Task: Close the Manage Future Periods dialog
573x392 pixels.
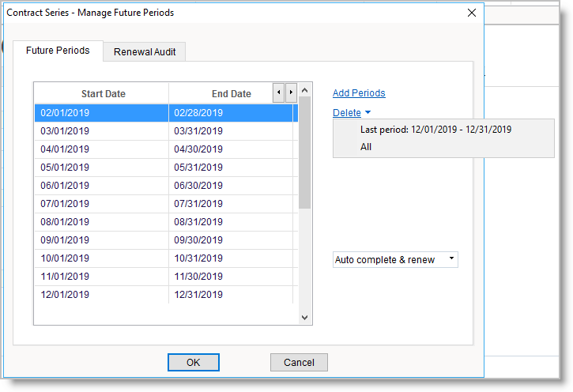Action: click(x=472, y=13)
